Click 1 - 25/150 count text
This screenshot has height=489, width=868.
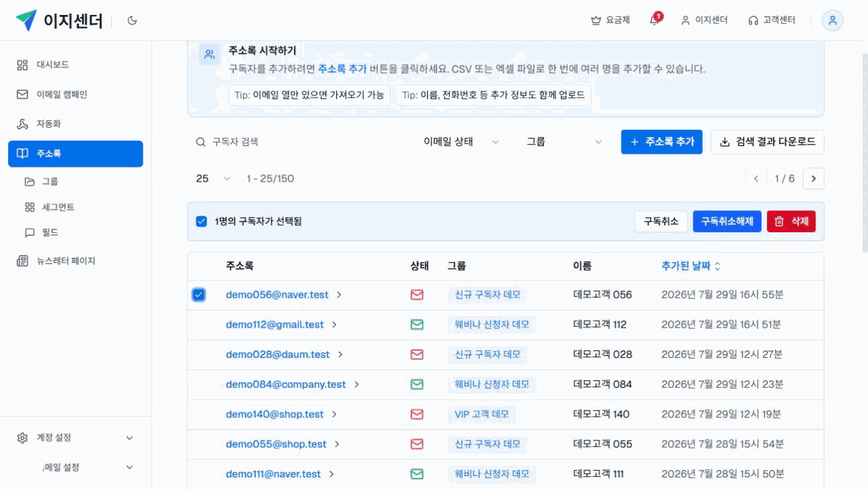(x=270, y=179)
